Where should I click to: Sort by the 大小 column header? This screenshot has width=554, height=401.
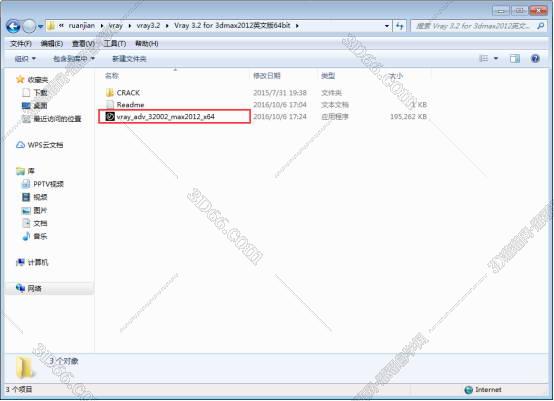pyautogui.click(x=396, y=76)
